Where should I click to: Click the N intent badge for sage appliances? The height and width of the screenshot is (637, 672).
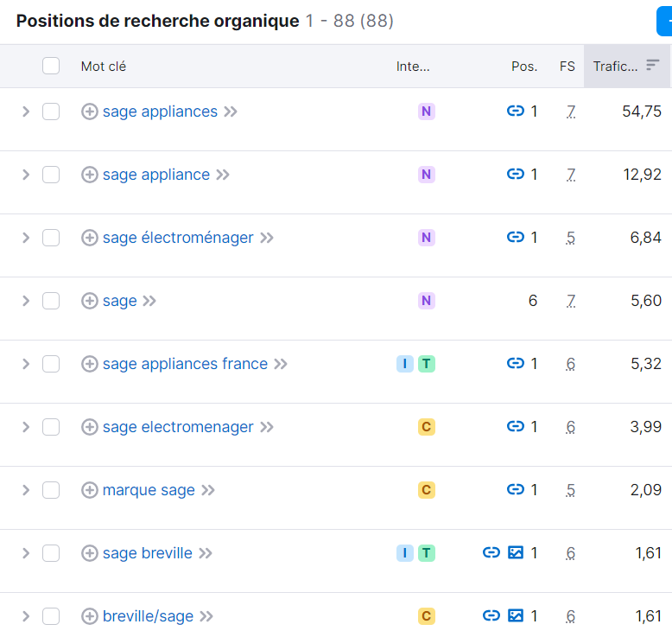(x=427, y=111)
